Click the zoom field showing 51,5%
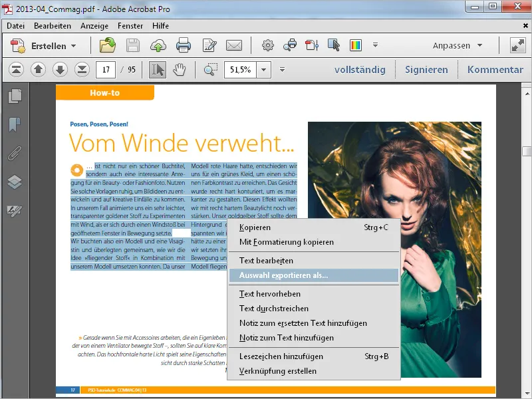This screenshot has width=532, height=399. (240, 70)
